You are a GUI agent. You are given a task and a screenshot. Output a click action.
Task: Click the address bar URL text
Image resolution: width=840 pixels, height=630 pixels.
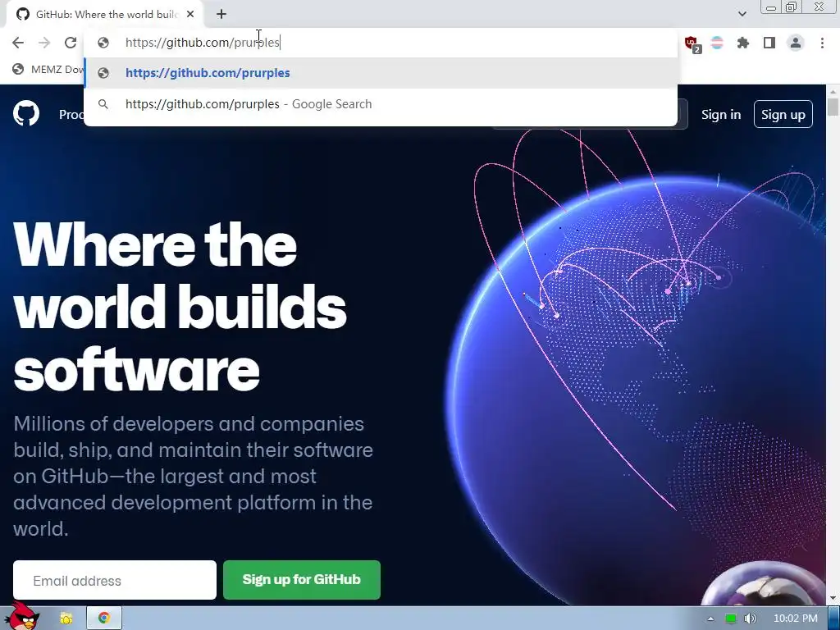tap(203, 43)
